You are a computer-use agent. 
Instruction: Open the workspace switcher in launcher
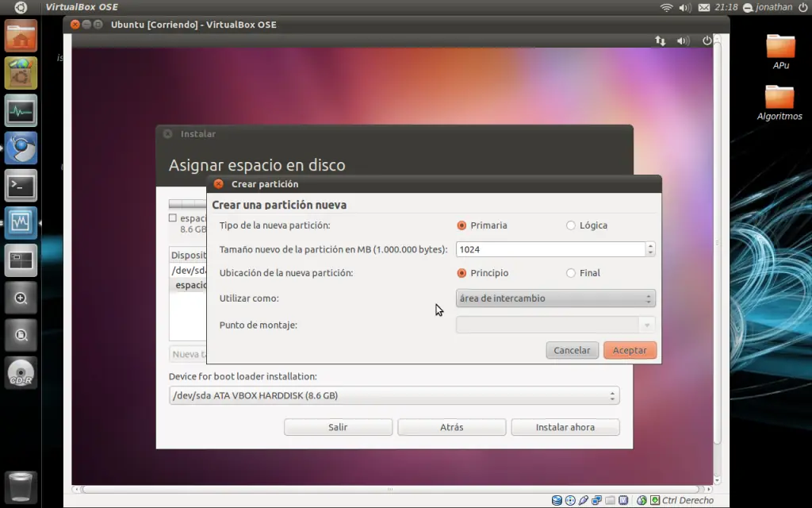(21, 260)
